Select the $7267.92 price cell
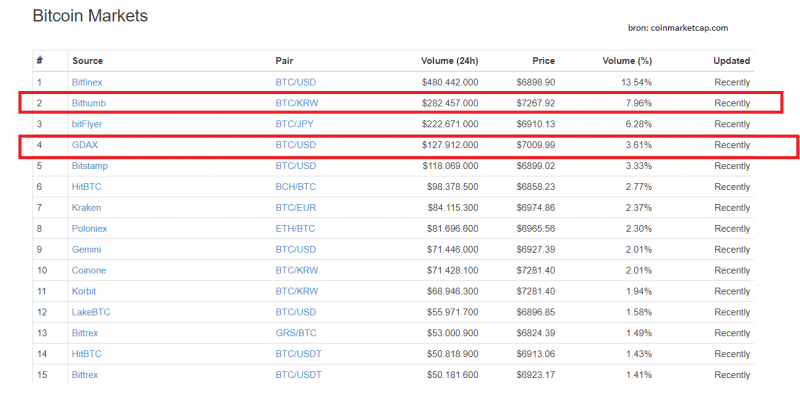800x394 pixels. pos(536,103)
